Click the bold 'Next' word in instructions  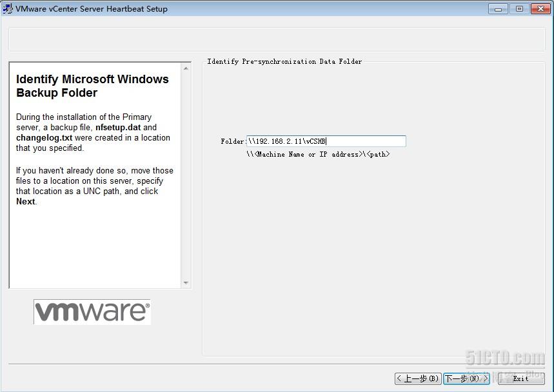(25, 202)
